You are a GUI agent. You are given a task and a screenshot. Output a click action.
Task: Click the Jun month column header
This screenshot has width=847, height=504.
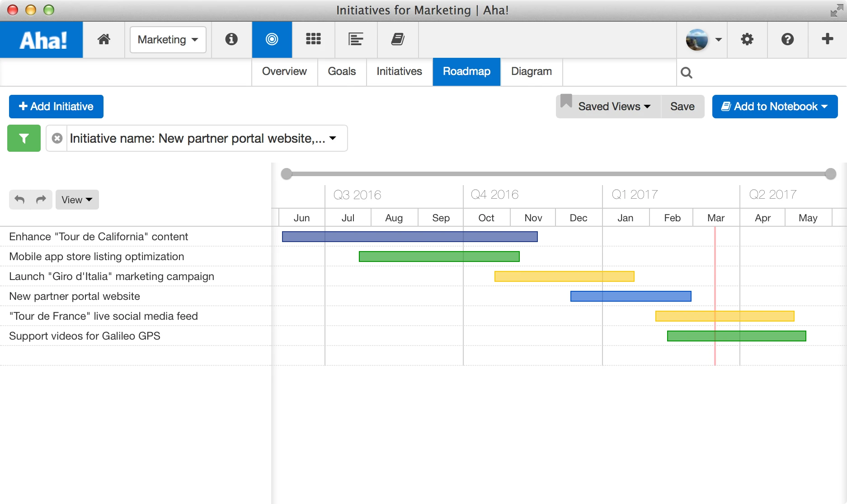click(x=301, y=218)
